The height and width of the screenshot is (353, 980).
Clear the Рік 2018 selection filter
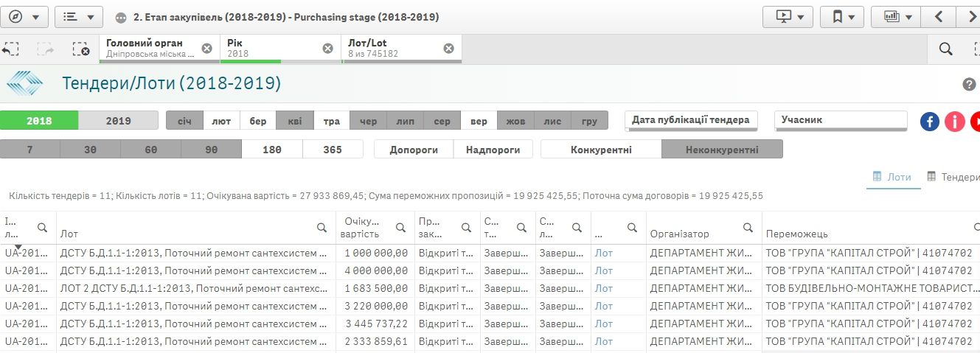[328, 49]
